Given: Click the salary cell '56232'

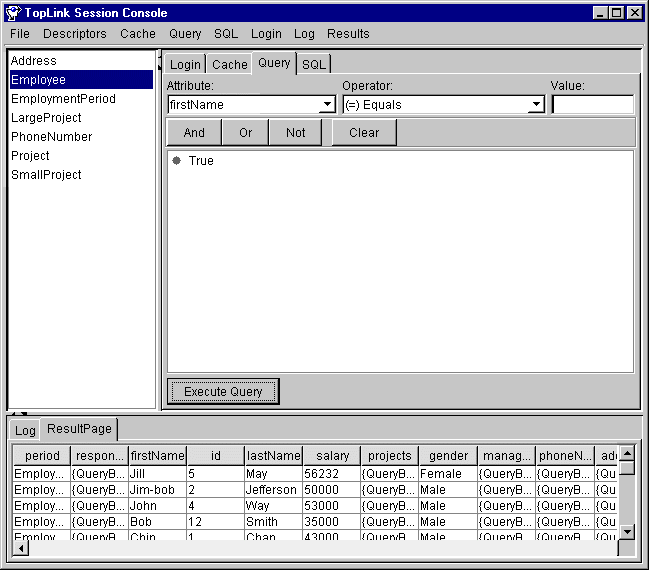Looking at the screenshot, I should point(332,474).
